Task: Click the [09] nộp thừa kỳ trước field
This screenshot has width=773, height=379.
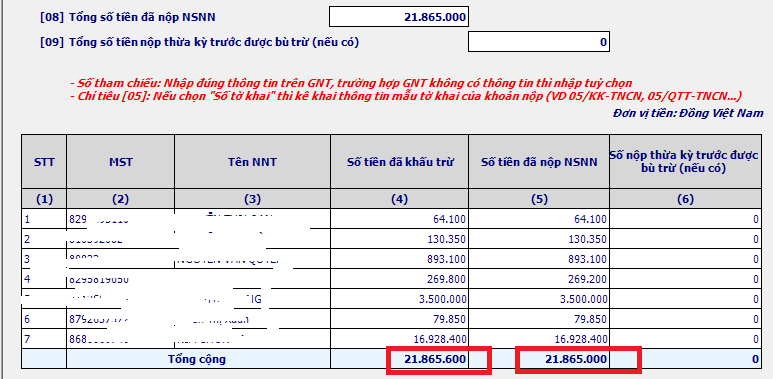Action: click(x=539, y=42)
